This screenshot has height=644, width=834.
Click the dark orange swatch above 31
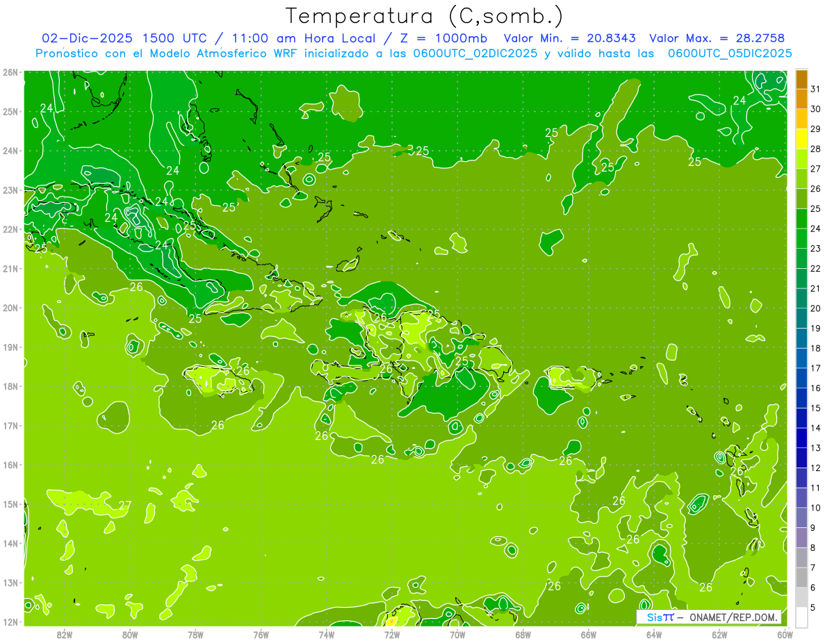coord(801,79)
